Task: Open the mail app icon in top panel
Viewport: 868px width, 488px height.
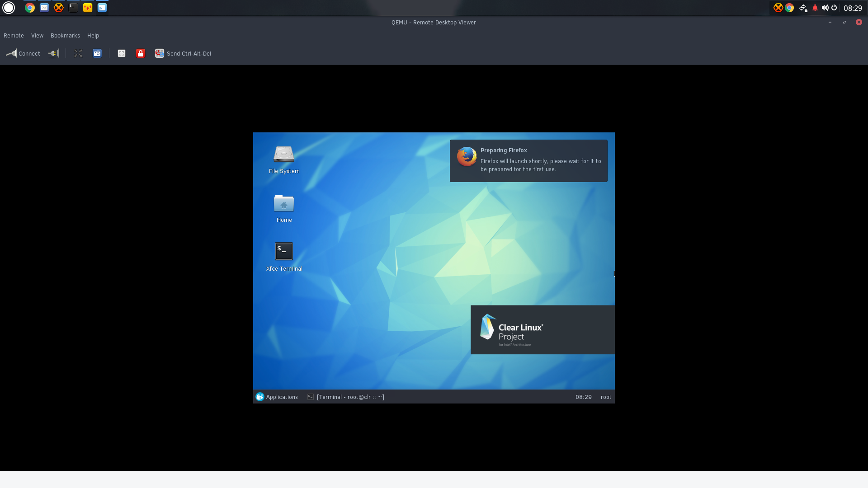Action: (x=44, y=8)
